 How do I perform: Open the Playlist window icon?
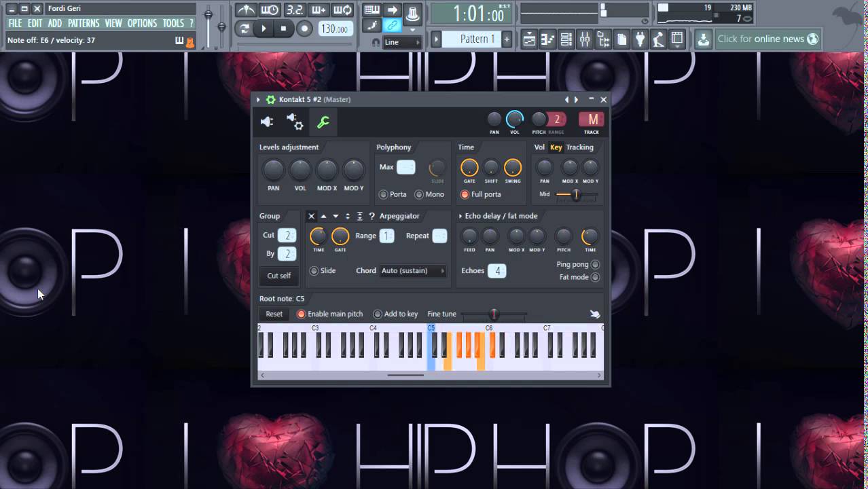[x=529, y=39]
